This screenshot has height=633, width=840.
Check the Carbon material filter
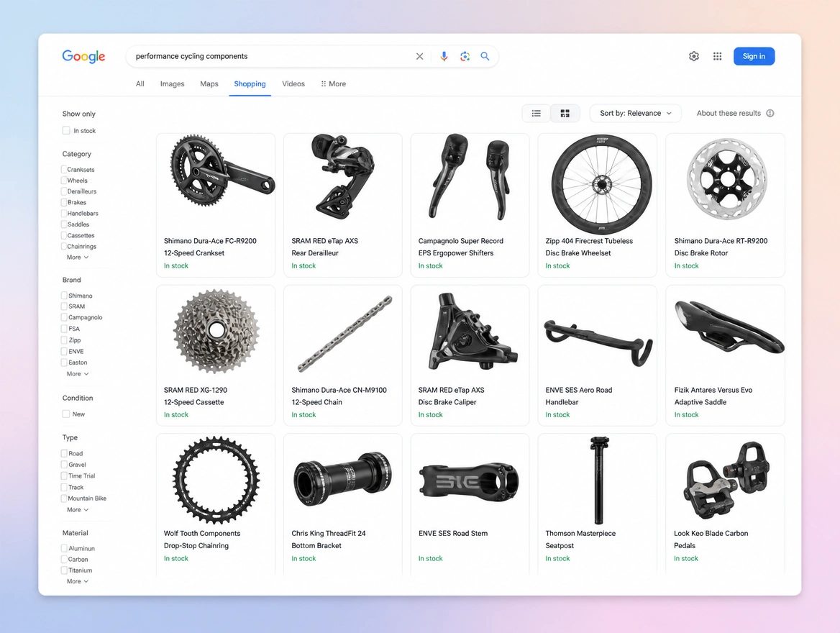click(x=64, y=559)
